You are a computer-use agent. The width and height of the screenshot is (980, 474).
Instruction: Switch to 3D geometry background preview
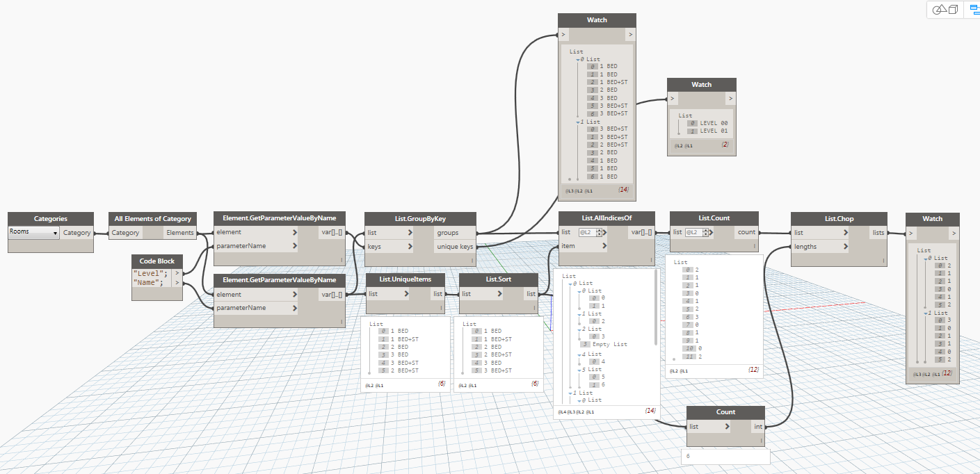(x=945, y=10)
